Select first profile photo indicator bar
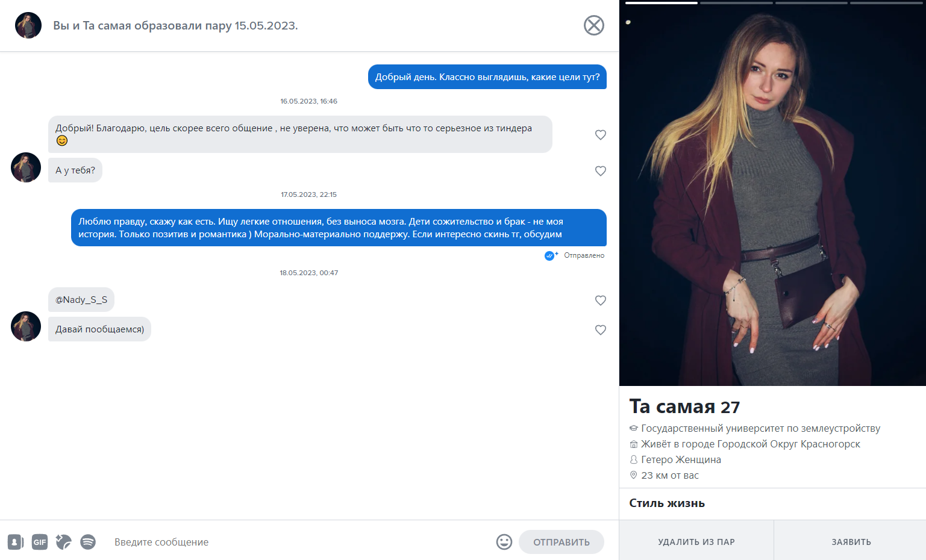Viewport: 926px width, 560px height. point(662,3)
